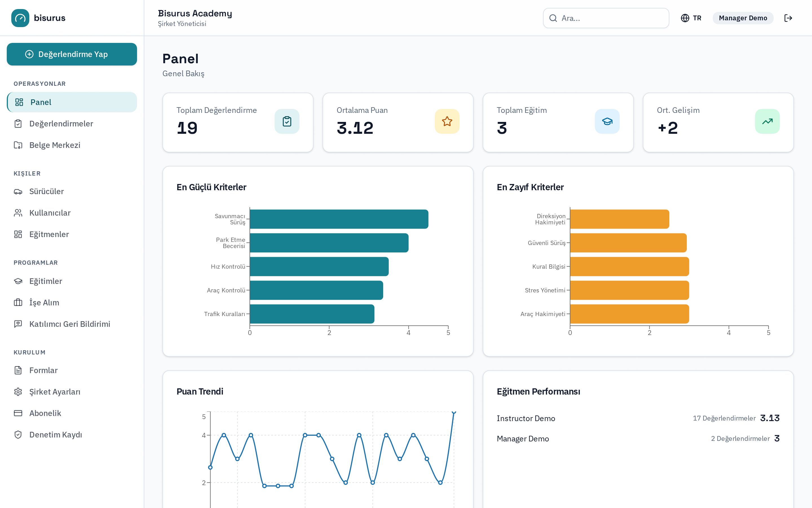The image size is (812, 508).
Task: Open Formlar under Kurulum
Action: (x=72, y=370)
